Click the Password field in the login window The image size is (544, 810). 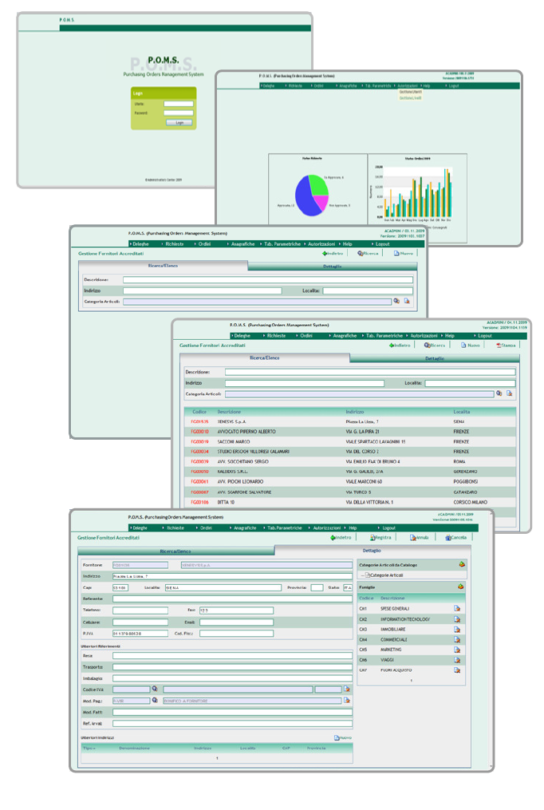click(179, 113)
